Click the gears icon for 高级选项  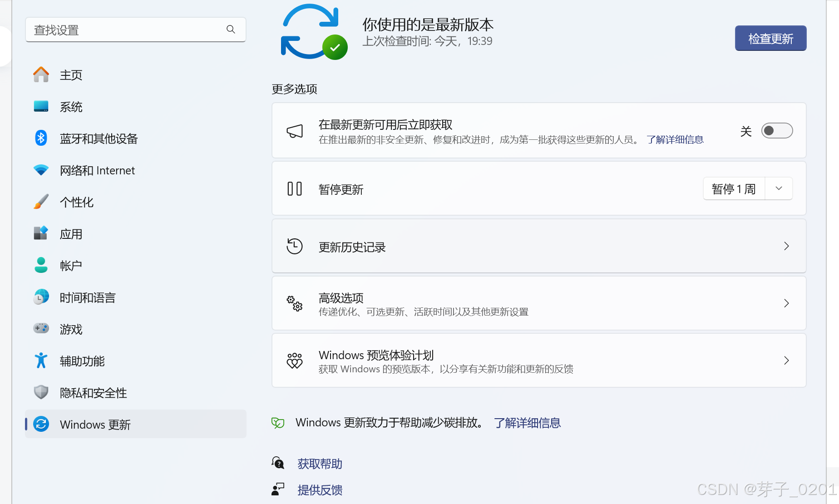point(295,303)
